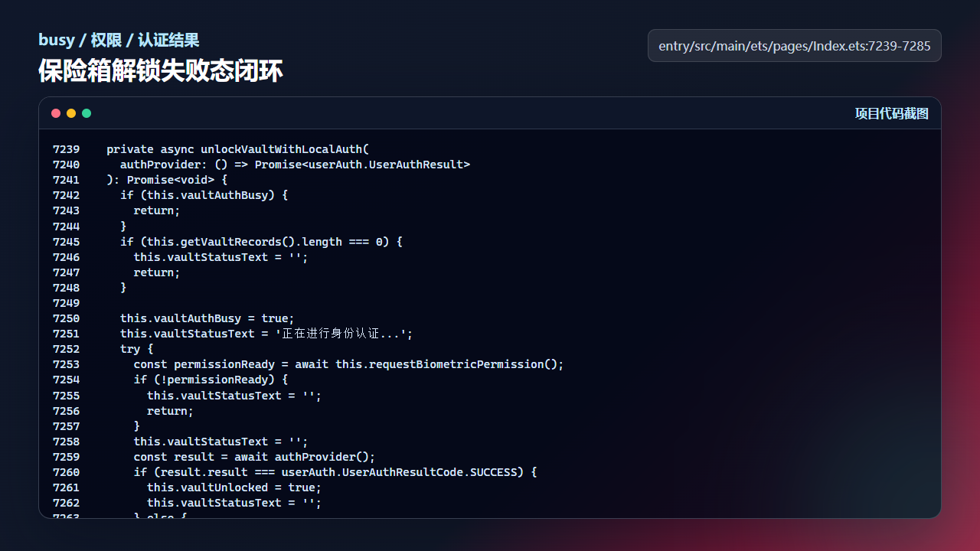Click the if (!permissionReady) line
This screenshot has height=551, width=980.
[211, 380]
